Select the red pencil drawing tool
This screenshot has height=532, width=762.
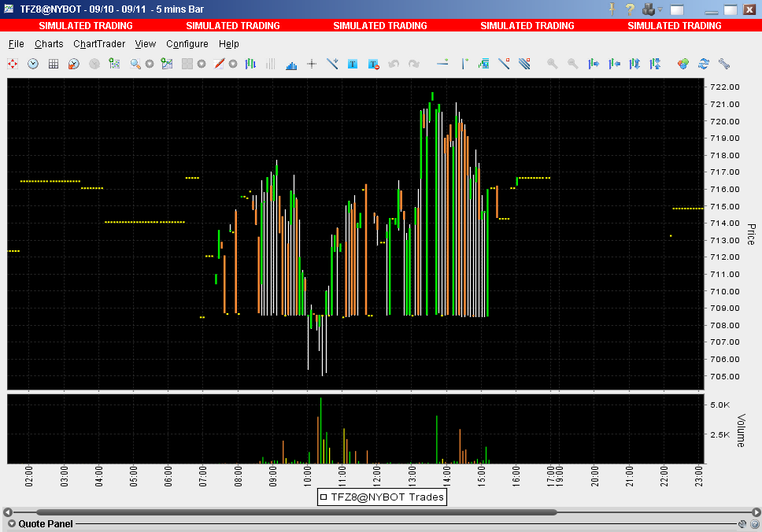[220, 64]
